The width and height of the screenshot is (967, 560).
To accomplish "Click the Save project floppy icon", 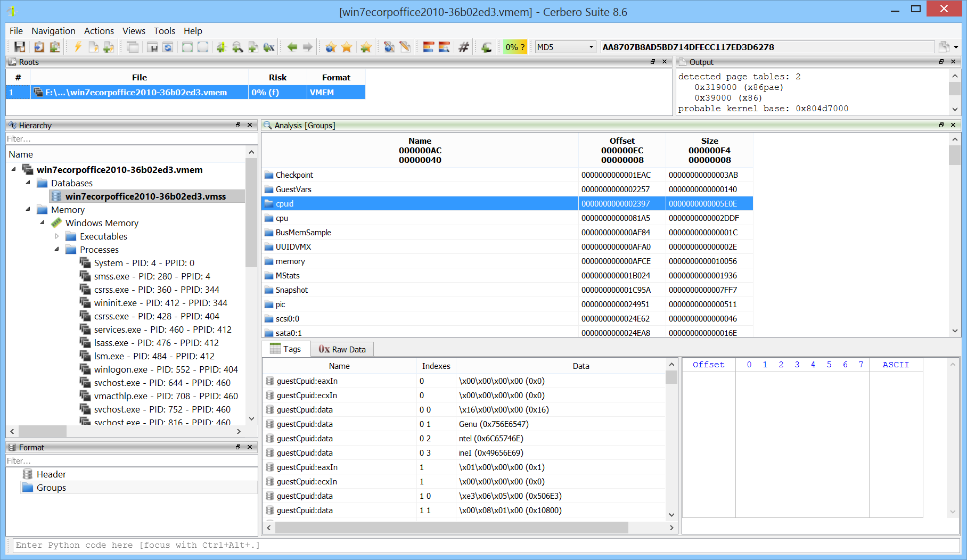I will pyautogui.click(x=20, y=47).
